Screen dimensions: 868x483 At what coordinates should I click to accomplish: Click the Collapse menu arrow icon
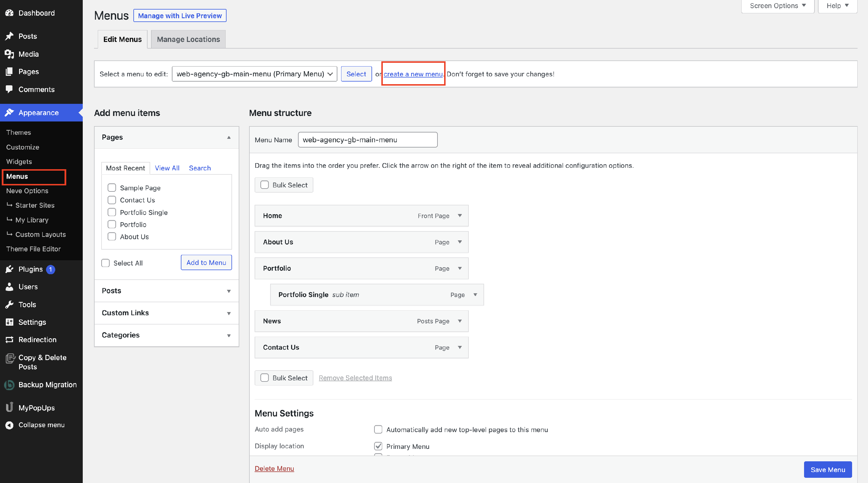[x=10, y=425]
